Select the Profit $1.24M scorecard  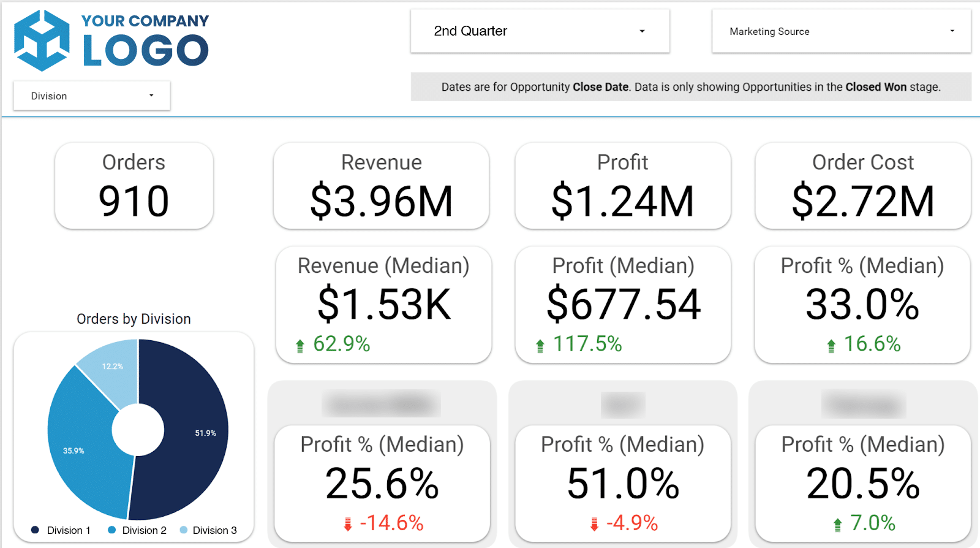tap(622, 186)
